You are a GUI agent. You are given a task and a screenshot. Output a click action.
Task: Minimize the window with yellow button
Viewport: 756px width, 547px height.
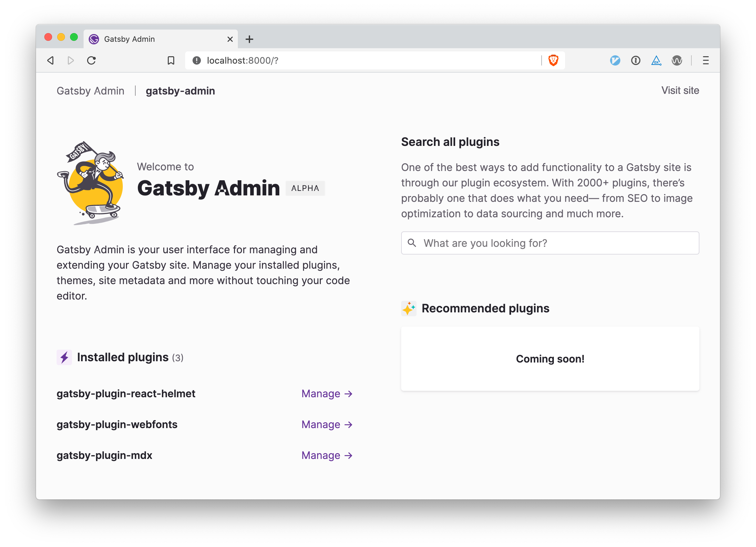tap(61, 37)
